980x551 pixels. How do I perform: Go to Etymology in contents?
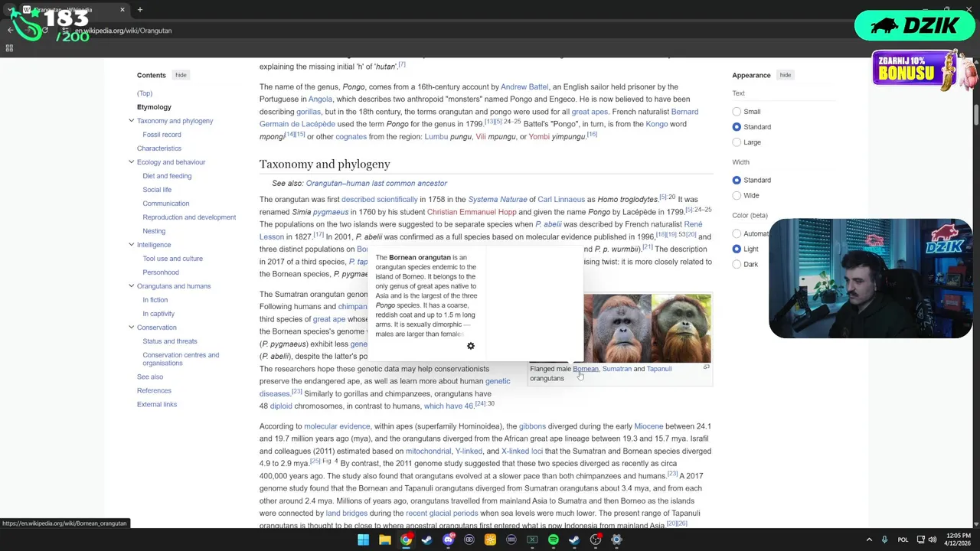click(154, 107)
